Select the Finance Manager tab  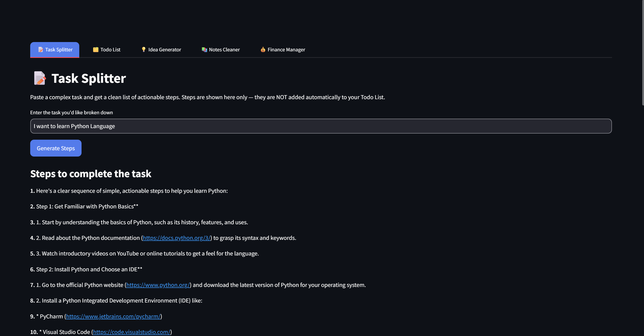[286, 50]
